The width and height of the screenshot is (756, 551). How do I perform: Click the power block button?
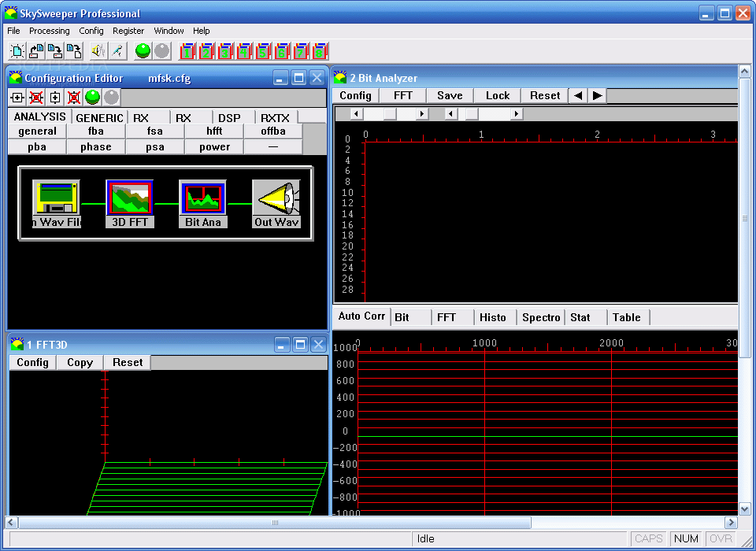pyautogui.click(x=214, y=146)
